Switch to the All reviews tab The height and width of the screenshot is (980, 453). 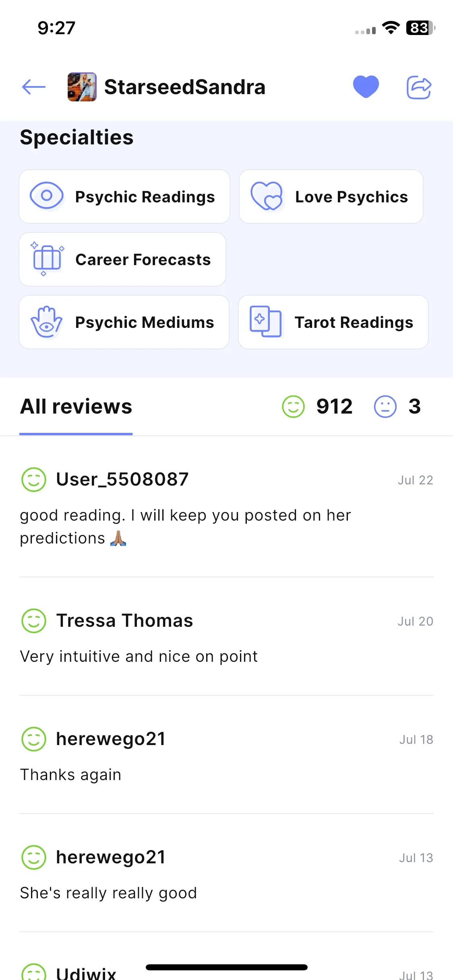[76, 406]
